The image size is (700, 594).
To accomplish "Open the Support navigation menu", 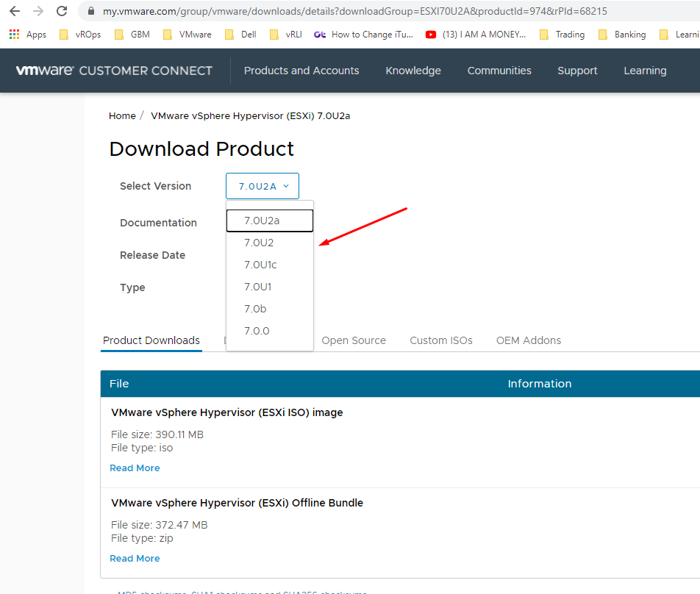I will click(577, 71).
